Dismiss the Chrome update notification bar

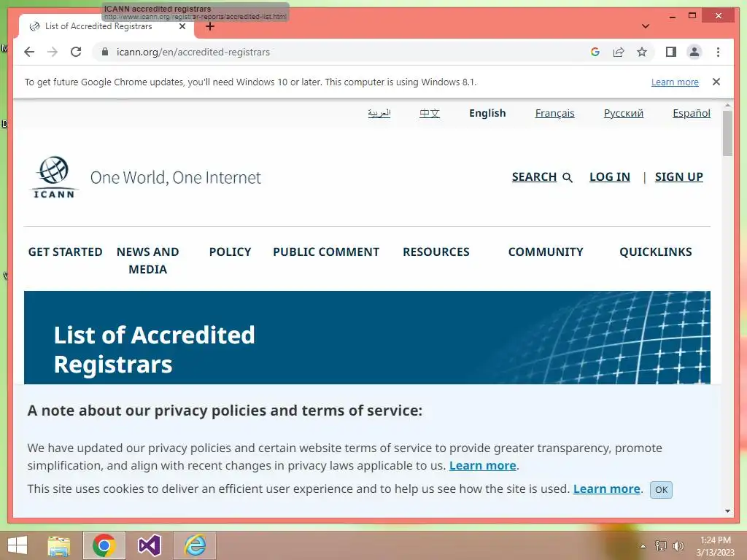pyautogui.click(x=716, y=82)
